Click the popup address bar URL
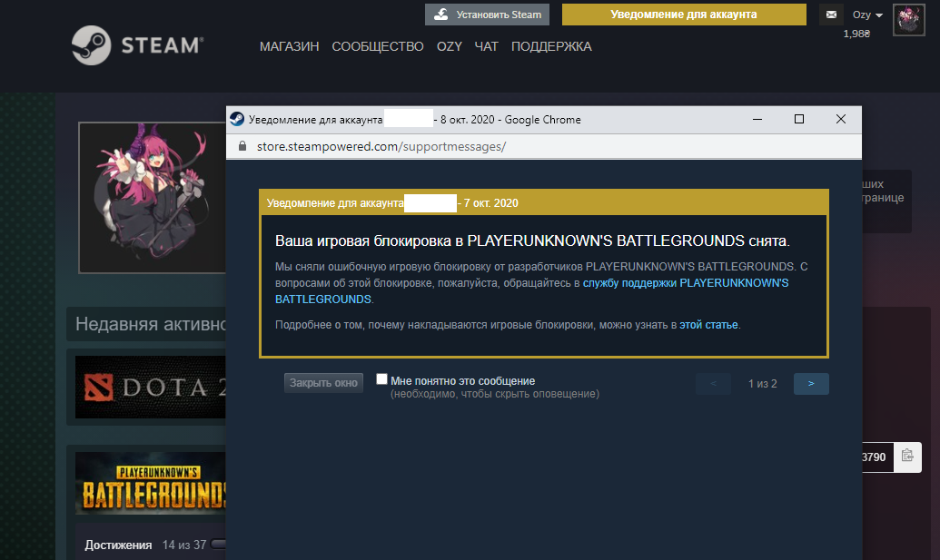The width and height of the screenshot is (940, 560). (x=381, y=147)
